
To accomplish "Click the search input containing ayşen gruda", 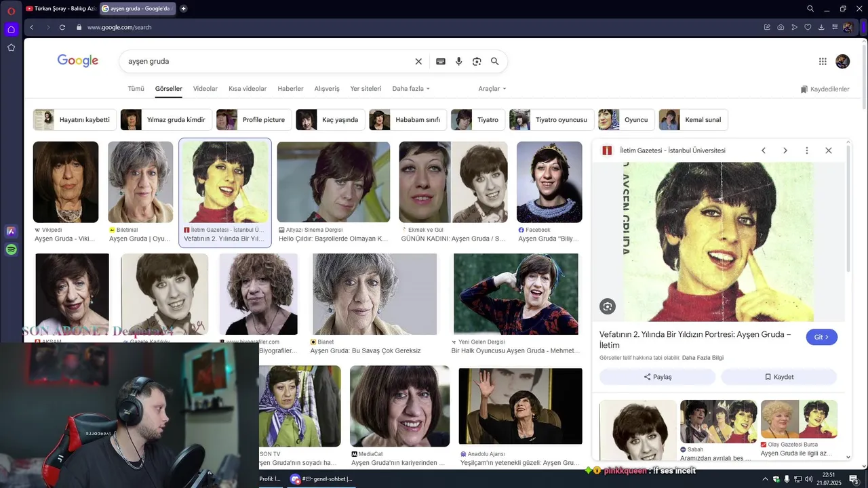I will pyautogui.click(x=268, y=61).
